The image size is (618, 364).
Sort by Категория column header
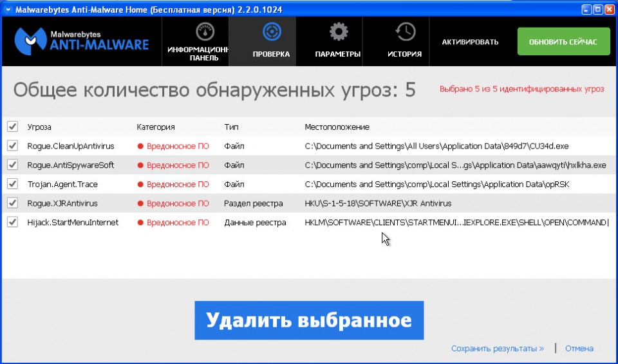click(156, 127)
